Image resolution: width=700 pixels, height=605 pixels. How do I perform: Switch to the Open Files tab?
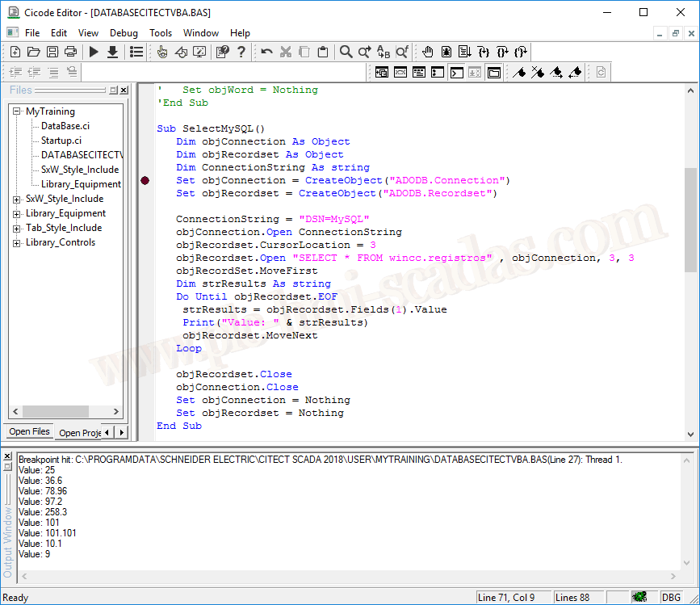(x=29, y=431)
